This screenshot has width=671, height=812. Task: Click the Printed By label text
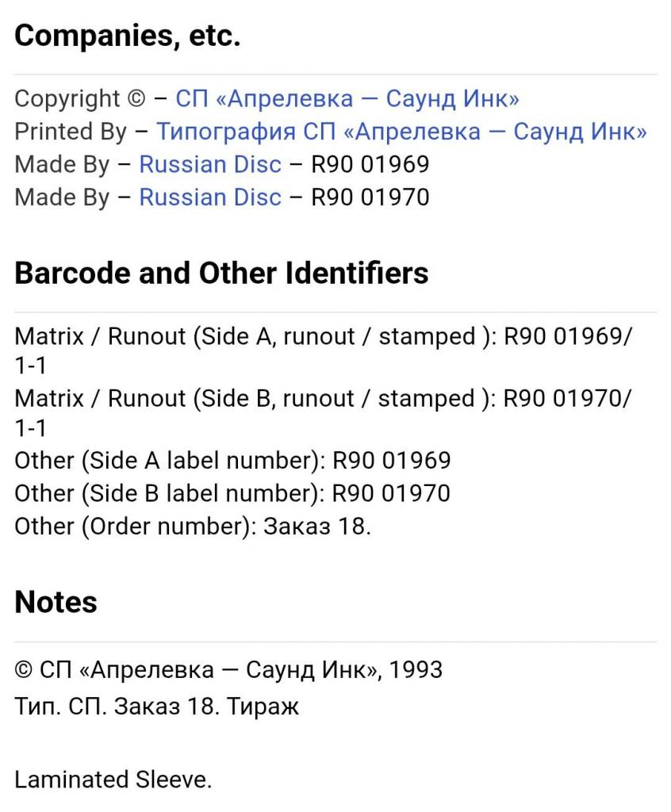pos(70,132)
